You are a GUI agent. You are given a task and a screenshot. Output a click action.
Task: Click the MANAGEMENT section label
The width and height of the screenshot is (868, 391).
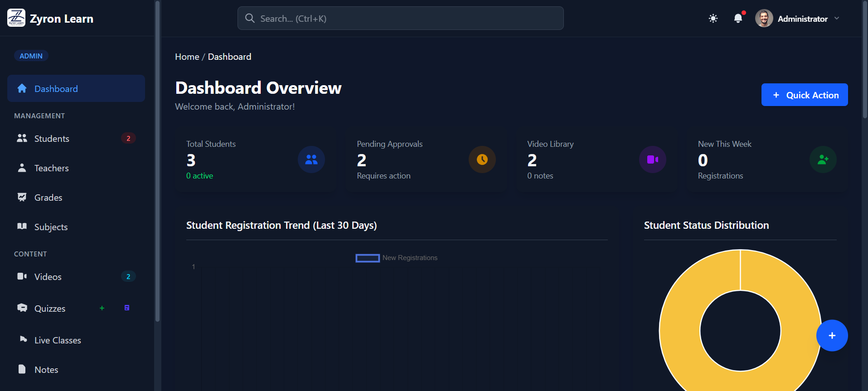(x=39, y=116)
